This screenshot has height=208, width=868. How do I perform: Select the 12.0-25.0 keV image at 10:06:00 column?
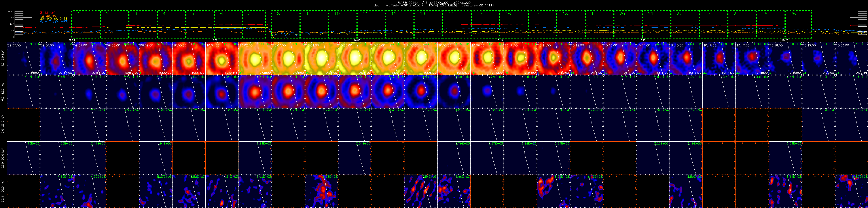[x=387, y=125]
